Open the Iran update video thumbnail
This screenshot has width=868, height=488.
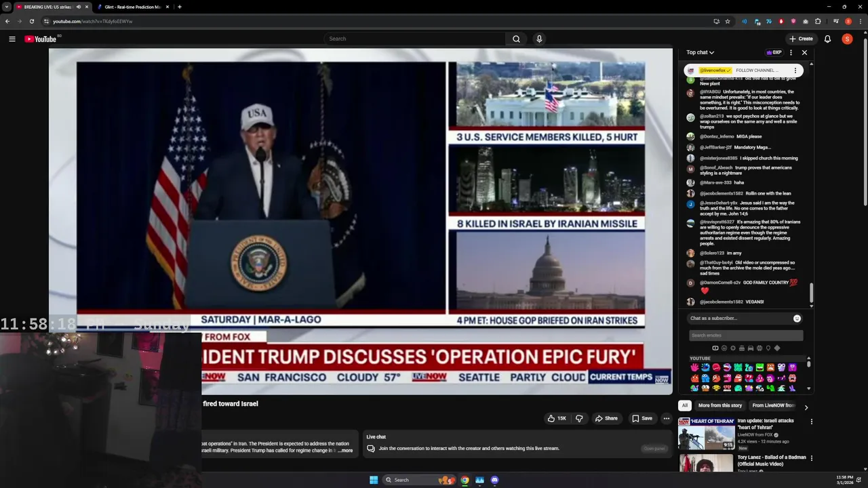coord(707,434)
